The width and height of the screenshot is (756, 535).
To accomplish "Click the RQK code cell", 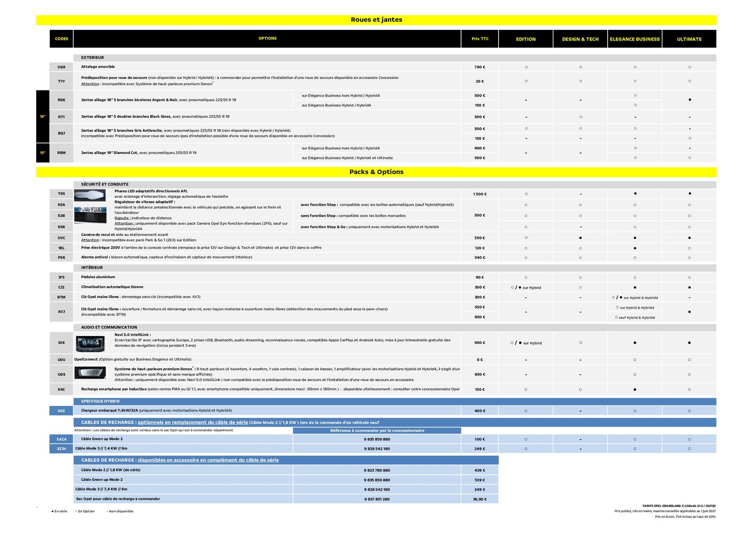I will coord(61,100).
